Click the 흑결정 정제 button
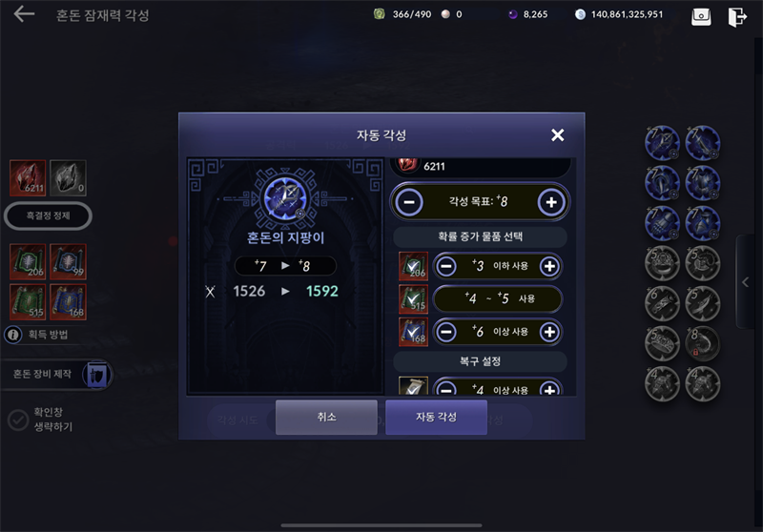Image resolution: width=763 pixels, height=532 pixels. click(48, 215)
